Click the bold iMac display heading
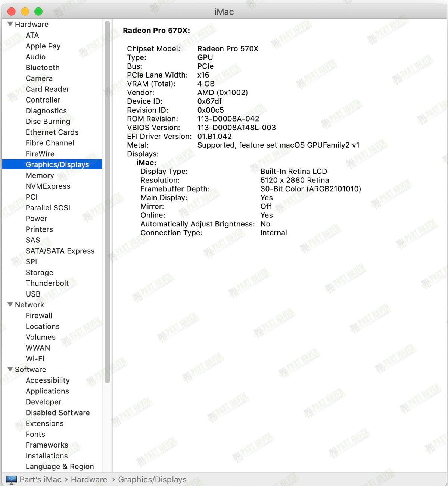The height and width of the screenshot is (486, 448). 146,163
